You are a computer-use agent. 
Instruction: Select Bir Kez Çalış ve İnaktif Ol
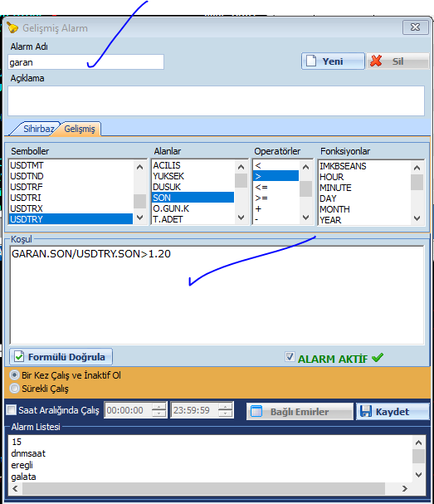(14, 374)
